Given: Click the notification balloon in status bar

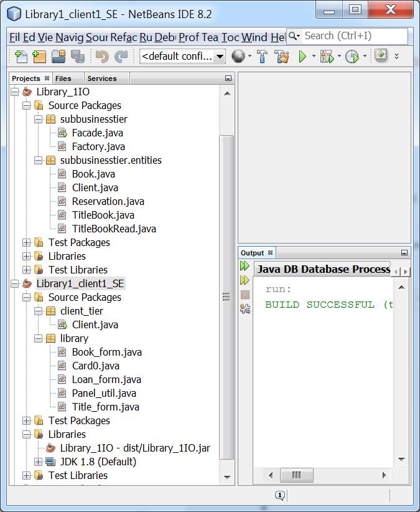Looking at the screenshot, I should pyautogui.click(x=280, y=495).
